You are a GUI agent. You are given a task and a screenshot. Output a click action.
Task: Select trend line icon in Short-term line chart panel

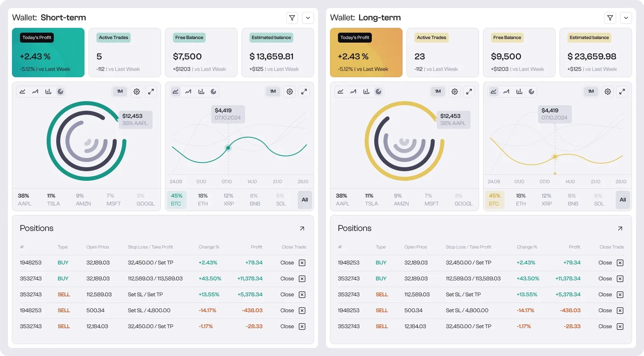pyautogui.click(x=188, y=92)
